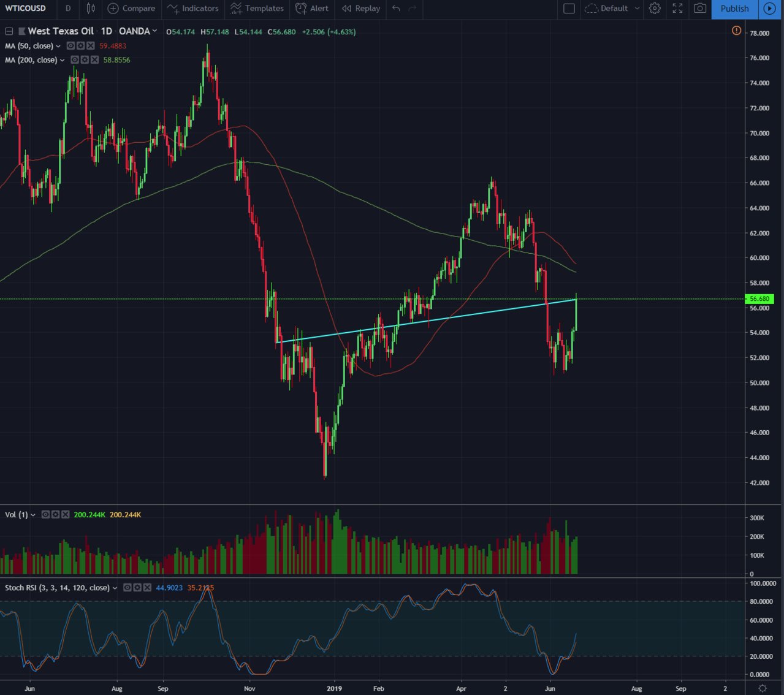The image size is (784, 695).
Task: Click the open price O54.174 value
Action: pos(180,32)
